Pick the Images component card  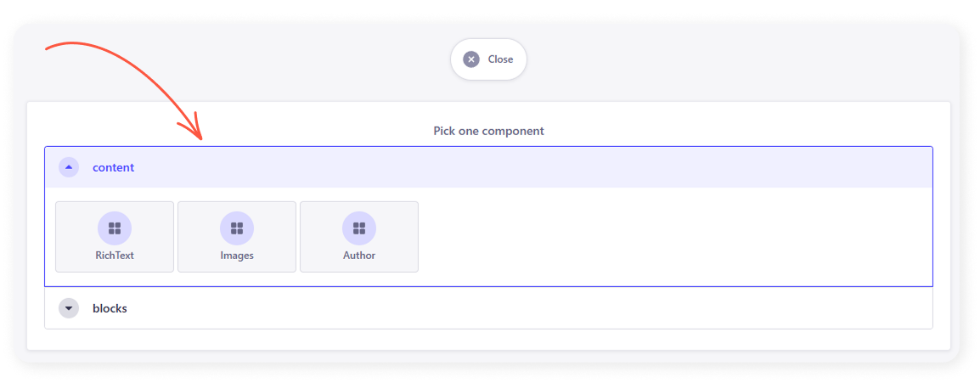coord(237,237)
